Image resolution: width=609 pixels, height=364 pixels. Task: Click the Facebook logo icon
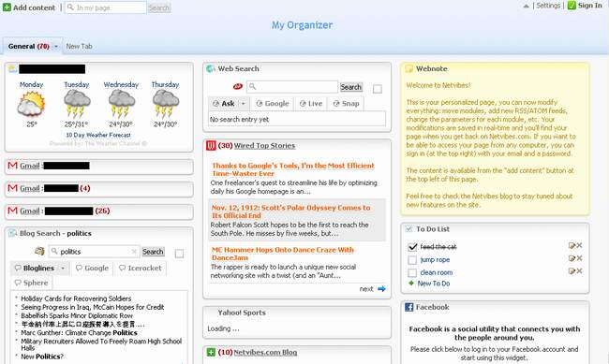click(x=409, y=307)
